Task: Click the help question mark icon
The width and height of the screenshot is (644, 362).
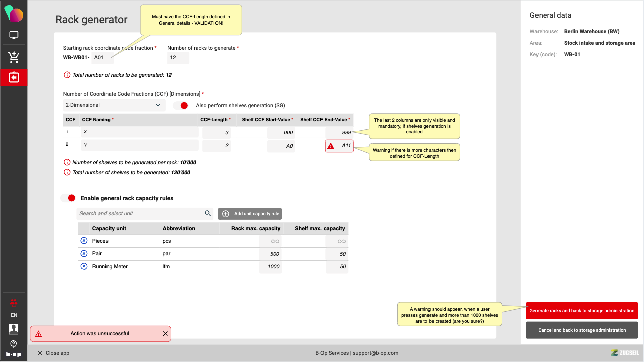Action: click(14, 344)
